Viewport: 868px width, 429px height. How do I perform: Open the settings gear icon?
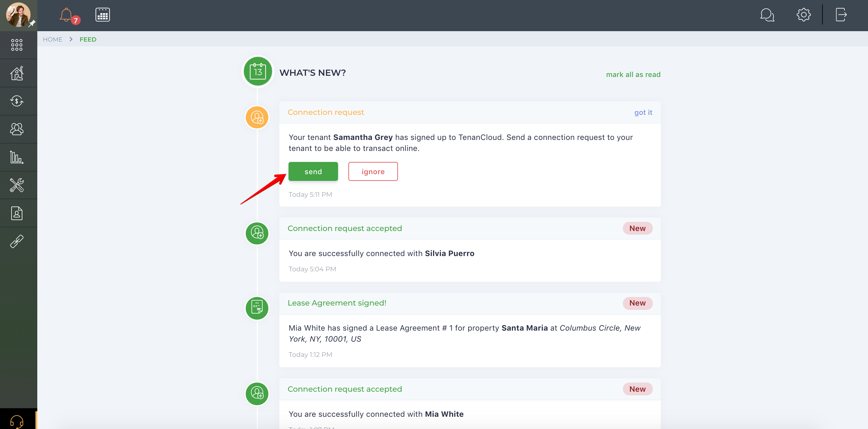(x=804, y=15)
